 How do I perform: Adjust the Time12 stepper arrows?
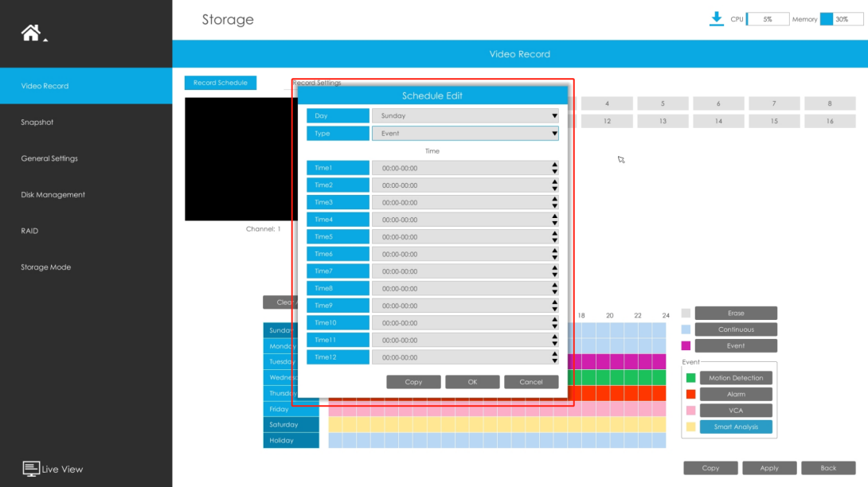pos(555,357)
